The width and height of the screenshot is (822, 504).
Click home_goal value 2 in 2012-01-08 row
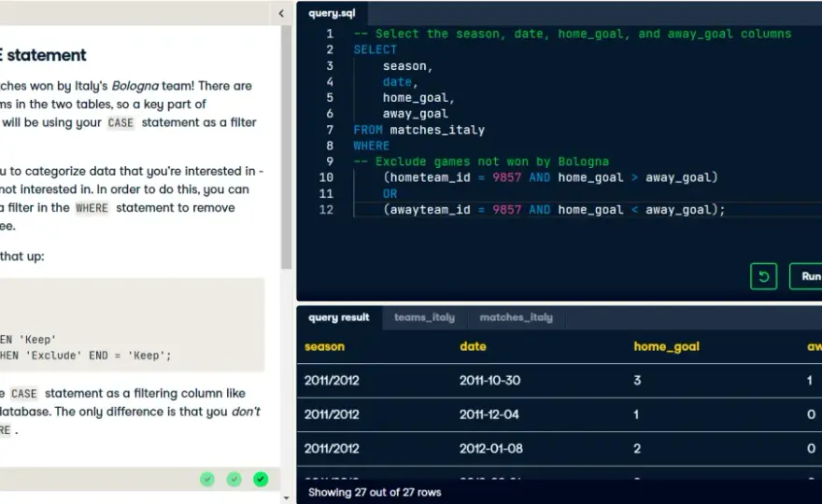point(637,448)
